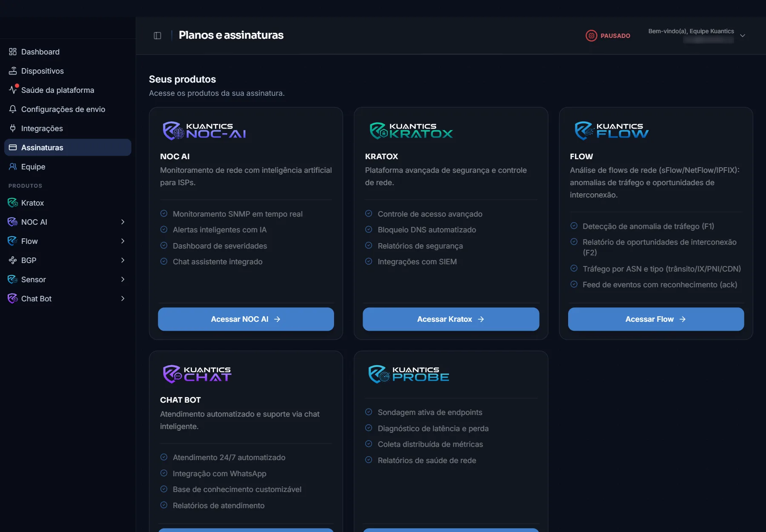Click the Monitoramento SNMP em tempo real text
Viewport: 766px width, 532px height.
click(237, 214)
